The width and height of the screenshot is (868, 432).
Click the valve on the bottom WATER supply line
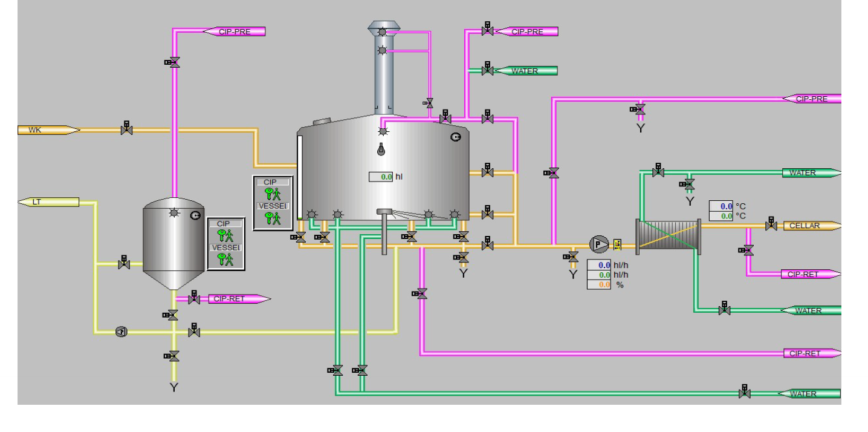point(745,392)
